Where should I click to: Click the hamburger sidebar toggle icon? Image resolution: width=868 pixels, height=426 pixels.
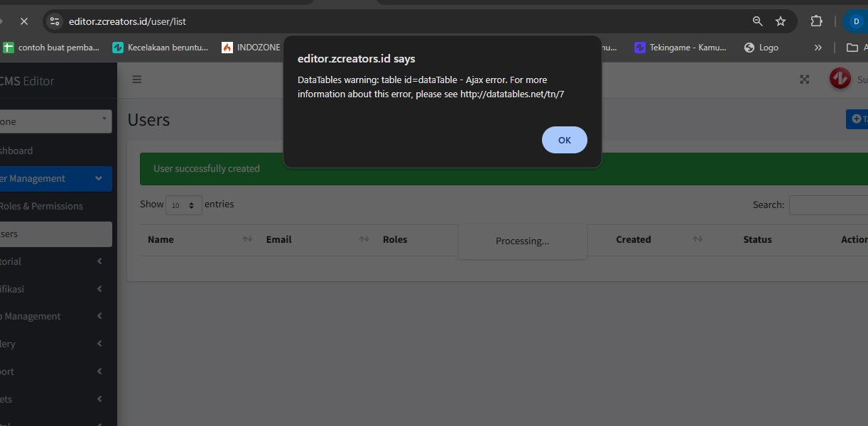[137, 80]
